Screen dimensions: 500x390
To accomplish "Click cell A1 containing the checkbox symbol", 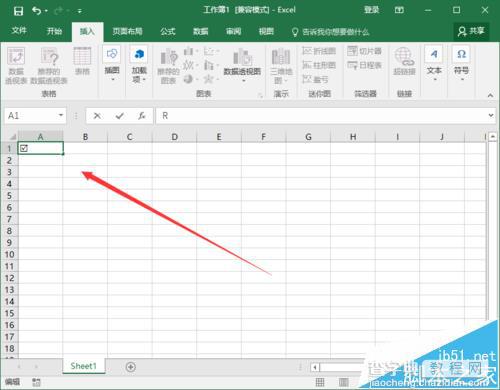I will point(40,148).
